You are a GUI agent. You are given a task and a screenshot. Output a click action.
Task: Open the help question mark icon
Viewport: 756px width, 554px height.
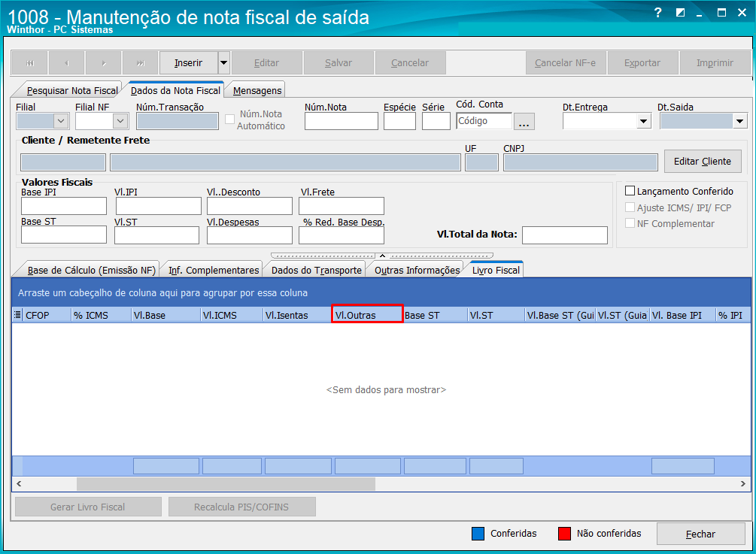658,13
